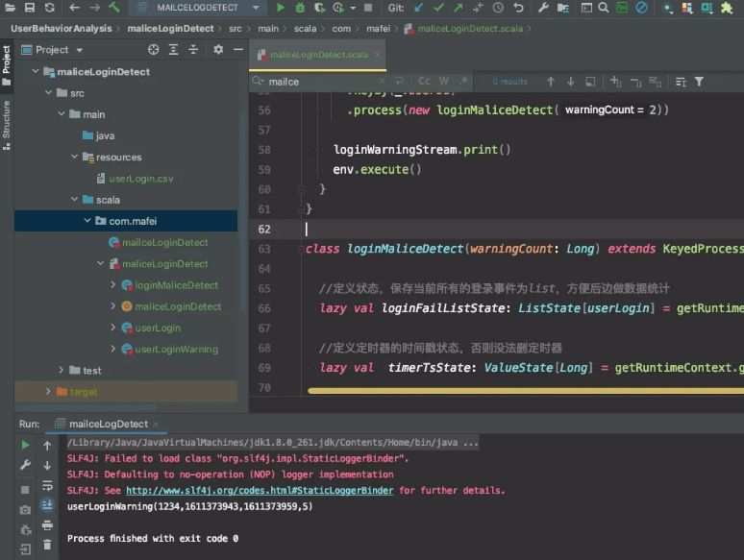This screenshot has width=744, height=560.
Task: Toggle Match Case (Cc) in search bar
Action: (424, 82)
